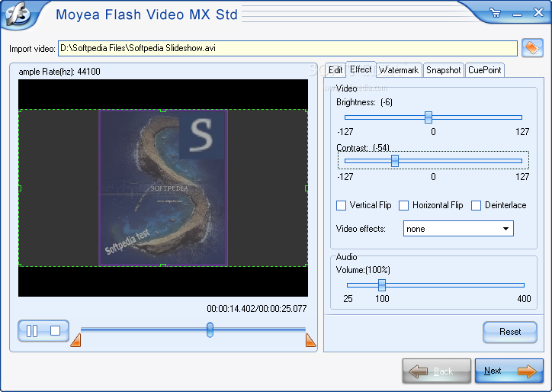552x392 pixels.
Task: Click the 'ample Rate(hz): 44100' text
Action: coord(59,72)
